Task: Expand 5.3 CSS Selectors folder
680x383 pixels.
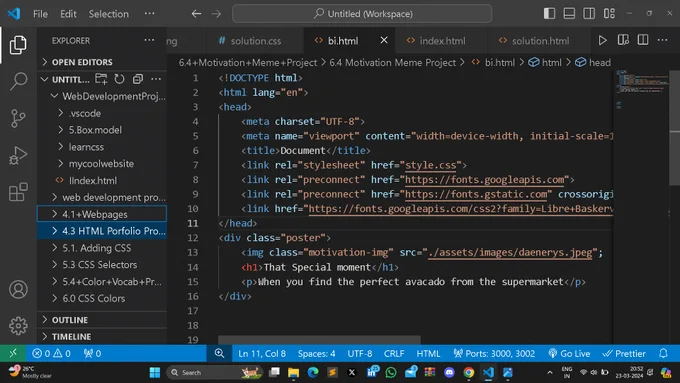Action: (x=102, y=265)
